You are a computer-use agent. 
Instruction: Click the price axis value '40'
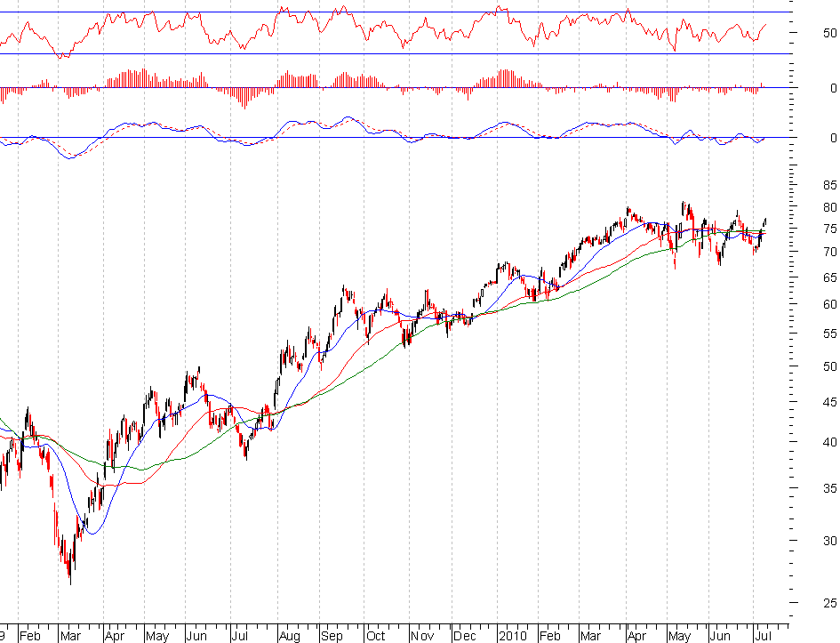(x=830, y=443)
